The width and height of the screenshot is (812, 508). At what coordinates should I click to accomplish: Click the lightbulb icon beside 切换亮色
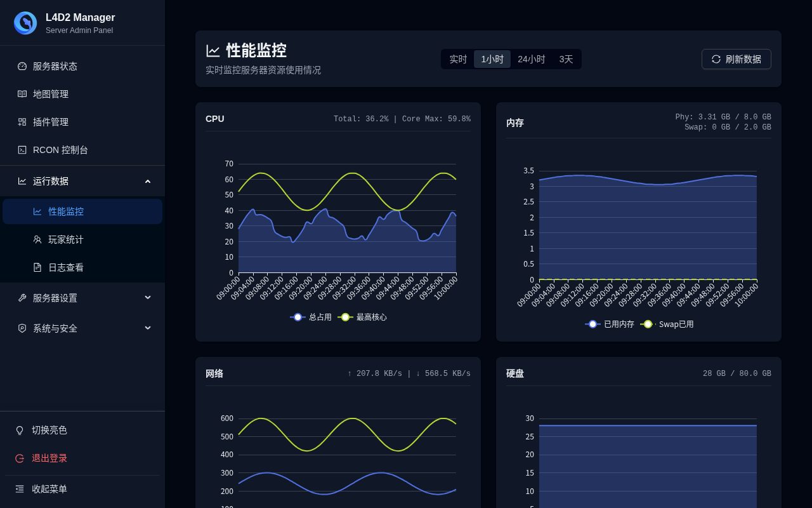[20, 430]
